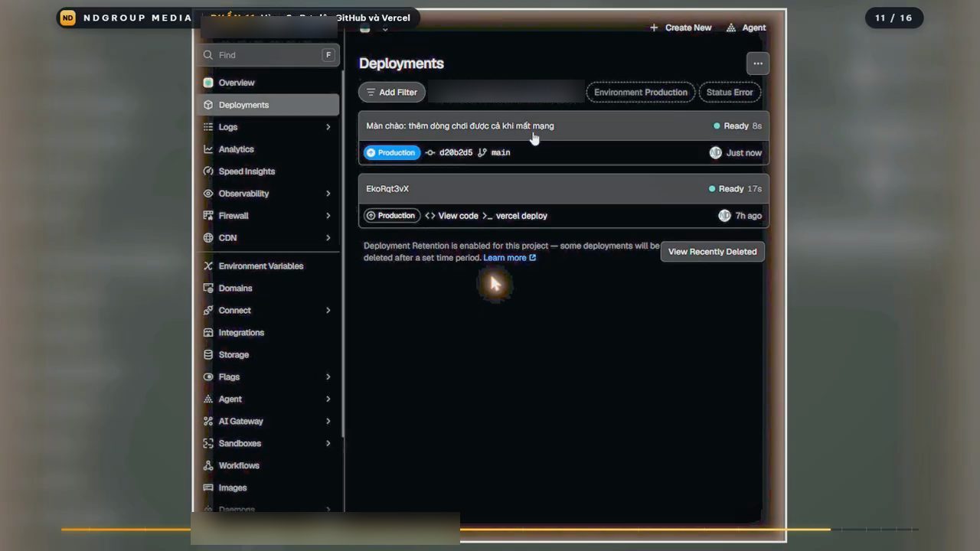Open Speed Insights from the sidebar
The image size is (980, 551).
pos(268,171)
